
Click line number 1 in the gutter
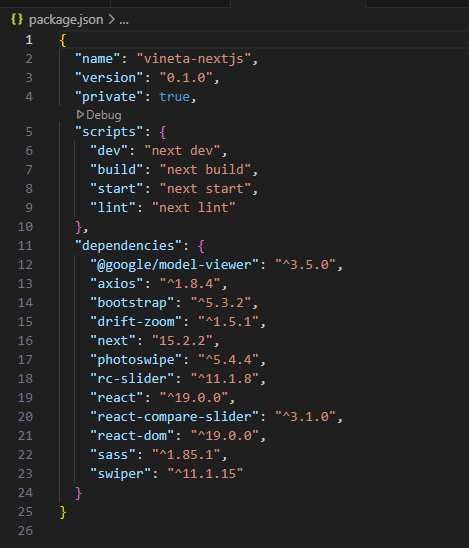pyautogui.click(x=29, y=40)
